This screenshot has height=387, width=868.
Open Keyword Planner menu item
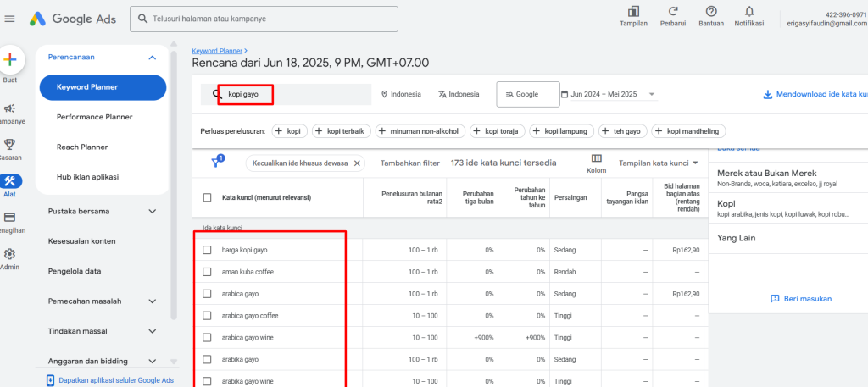pyautogui.click(x=103, y=87)
